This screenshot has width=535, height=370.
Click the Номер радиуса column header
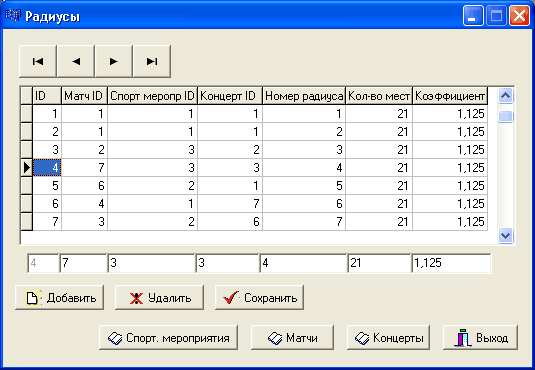(304, 96)
